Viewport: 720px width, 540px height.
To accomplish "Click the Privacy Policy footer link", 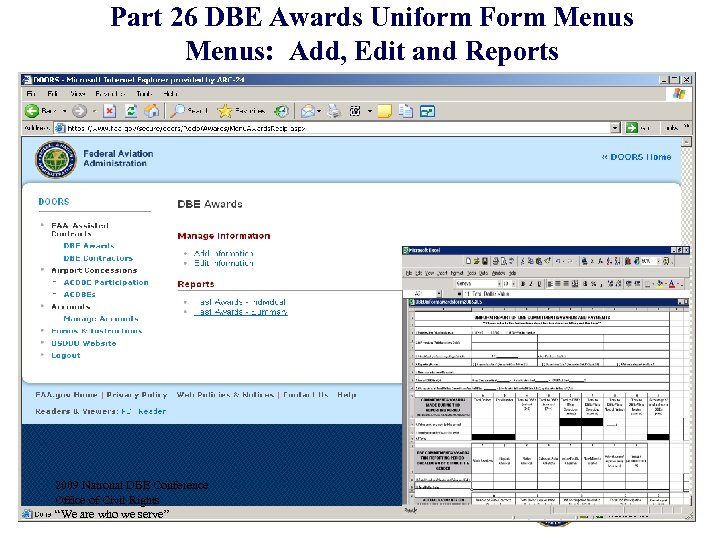I will point(137,395).
